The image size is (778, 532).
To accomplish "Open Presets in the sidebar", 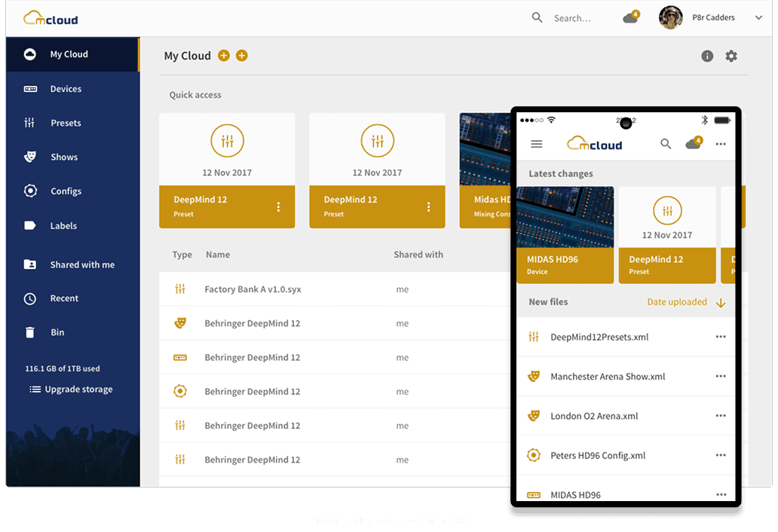I will [x=72, y=123].
